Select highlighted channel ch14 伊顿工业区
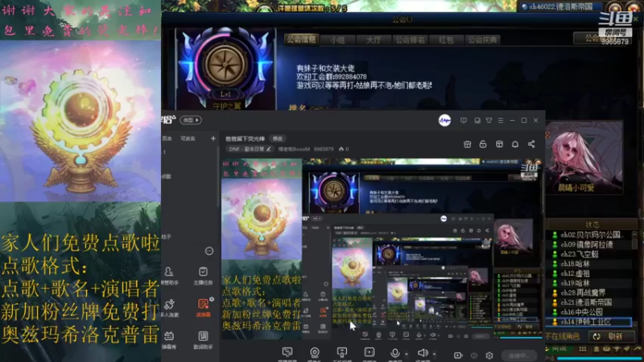Screen dimensions: 644x362 tap(588, 322)
